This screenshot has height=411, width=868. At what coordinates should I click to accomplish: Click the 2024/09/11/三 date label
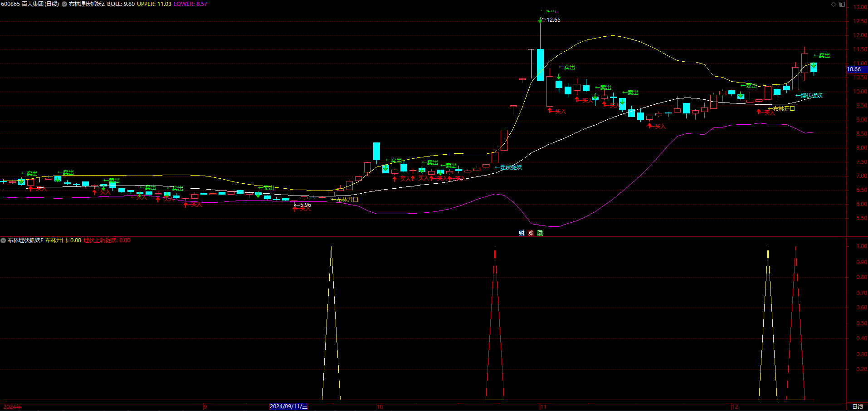288,406
